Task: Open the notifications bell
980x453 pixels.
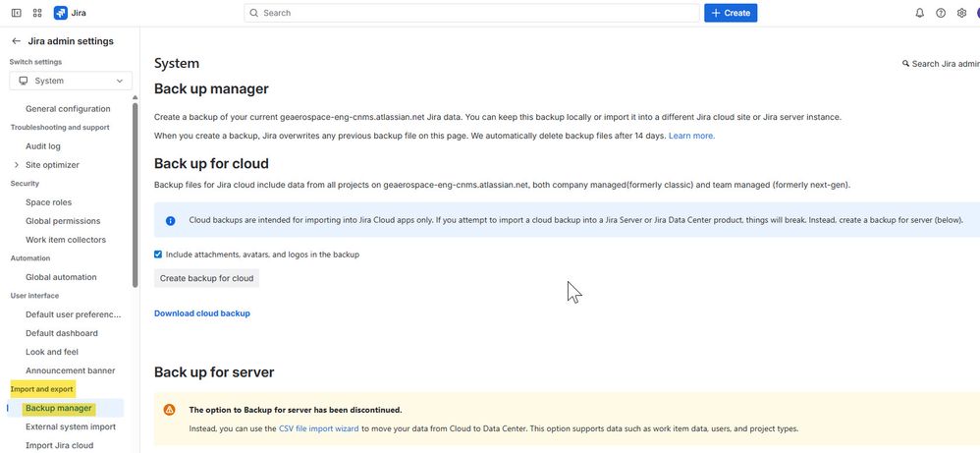Action: [919, 13]
